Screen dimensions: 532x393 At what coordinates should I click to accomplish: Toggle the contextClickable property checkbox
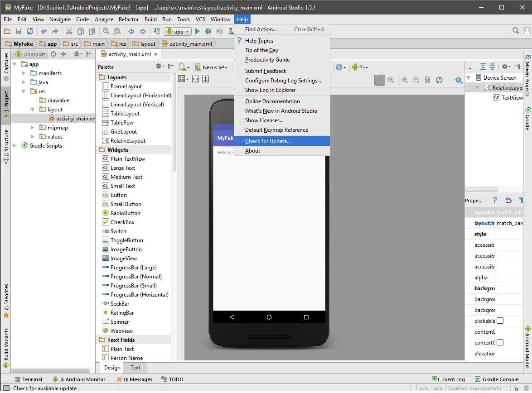pos(500,343)
